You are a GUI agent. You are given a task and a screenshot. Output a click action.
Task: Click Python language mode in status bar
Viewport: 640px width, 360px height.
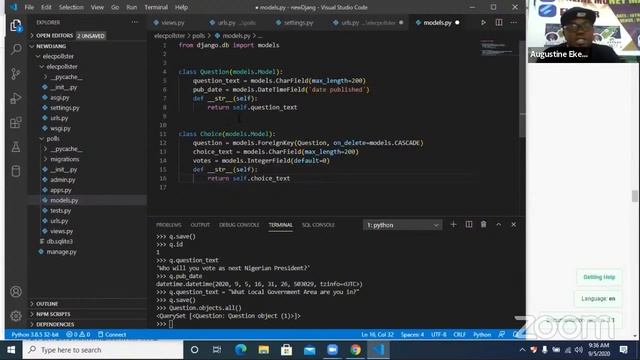pos(482,335)
